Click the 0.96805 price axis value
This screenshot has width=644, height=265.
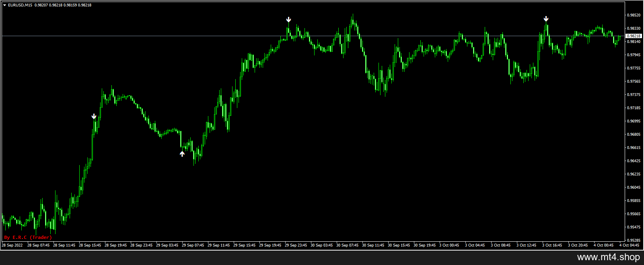(x=634, y=135)
